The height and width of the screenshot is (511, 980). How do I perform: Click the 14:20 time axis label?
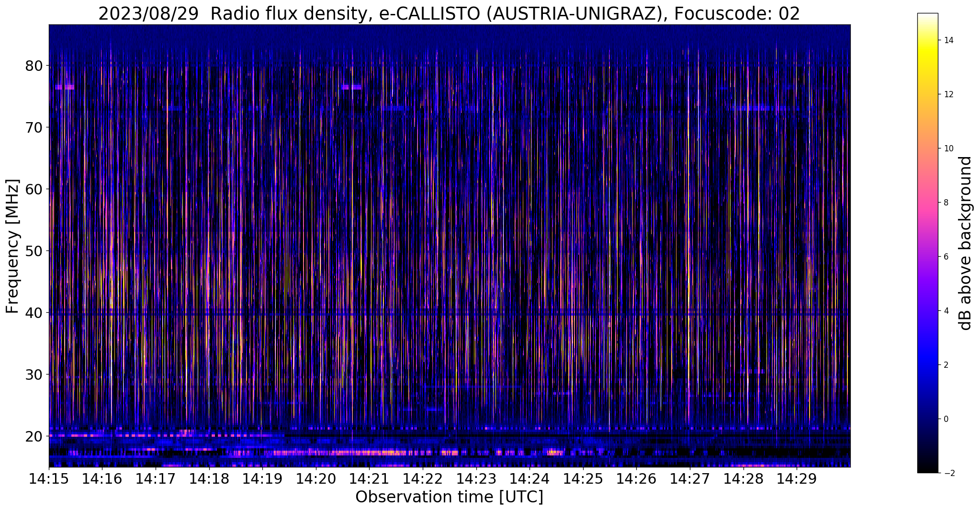click(x=315, y=478)
